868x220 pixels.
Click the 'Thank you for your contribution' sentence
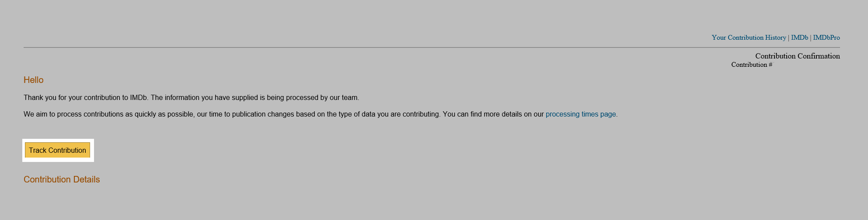tap(191, 98)
